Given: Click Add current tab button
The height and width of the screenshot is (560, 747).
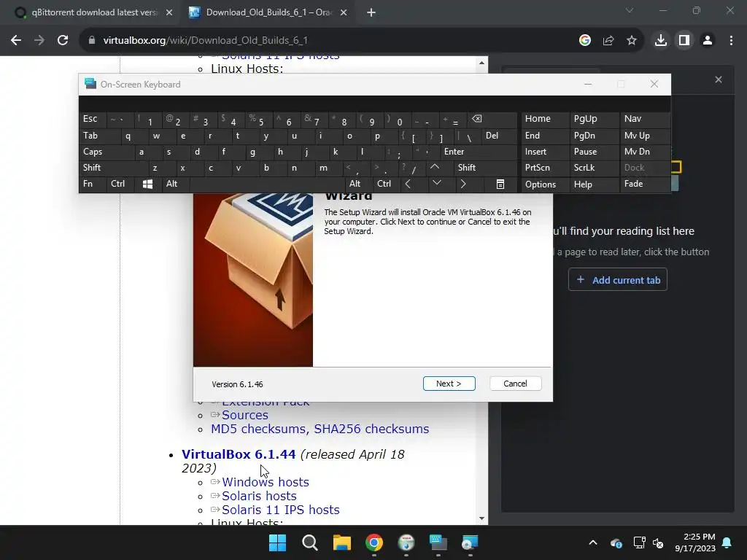Looking at the screenshot, I should point(617,280).
